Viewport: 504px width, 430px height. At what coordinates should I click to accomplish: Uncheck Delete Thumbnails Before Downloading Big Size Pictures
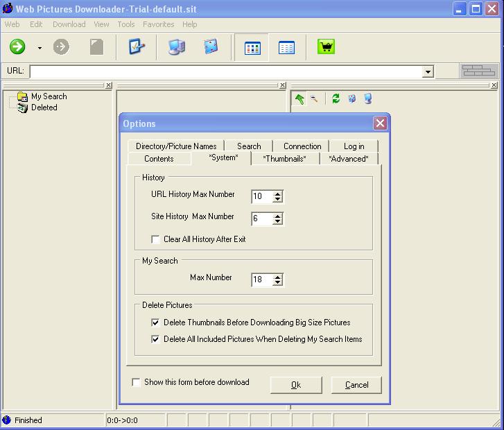156,322
